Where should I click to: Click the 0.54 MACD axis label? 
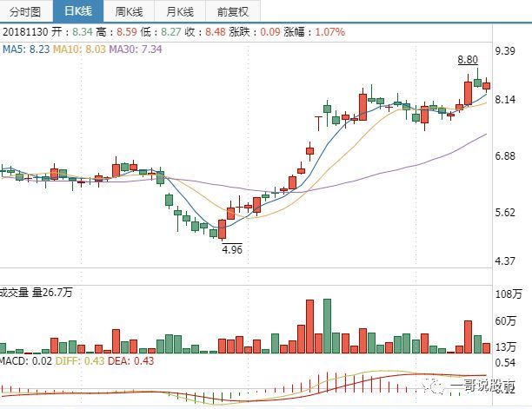coord(505,363)
